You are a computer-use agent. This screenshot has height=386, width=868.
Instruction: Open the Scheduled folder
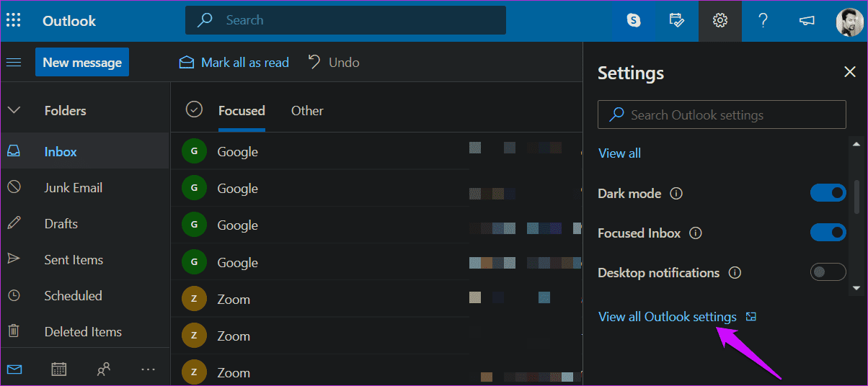click(85, 296)
